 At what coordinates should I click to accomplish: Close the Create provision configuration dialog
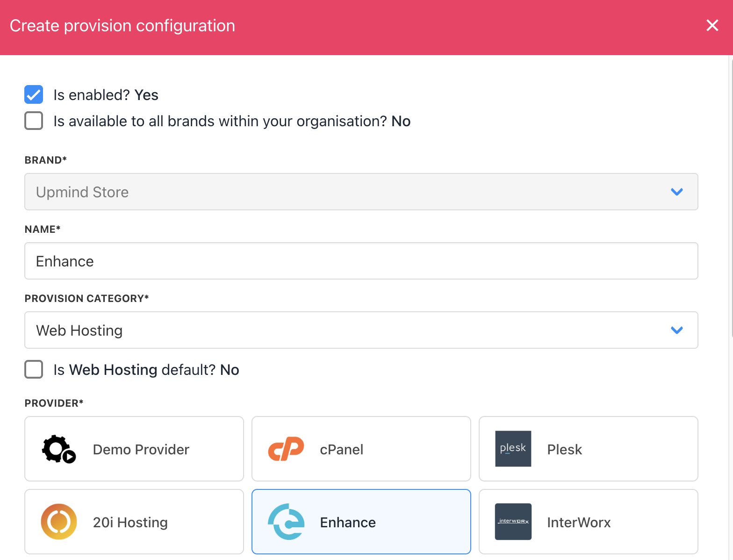712,25
